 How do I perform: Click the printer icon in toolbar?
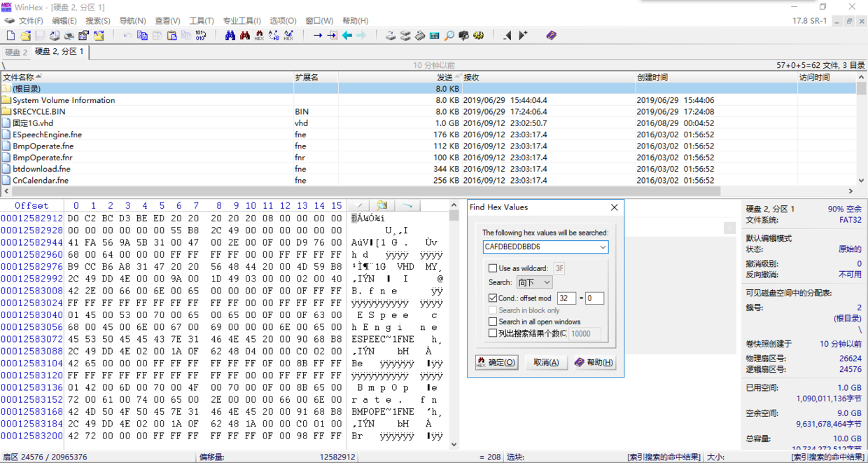[69, 35]
